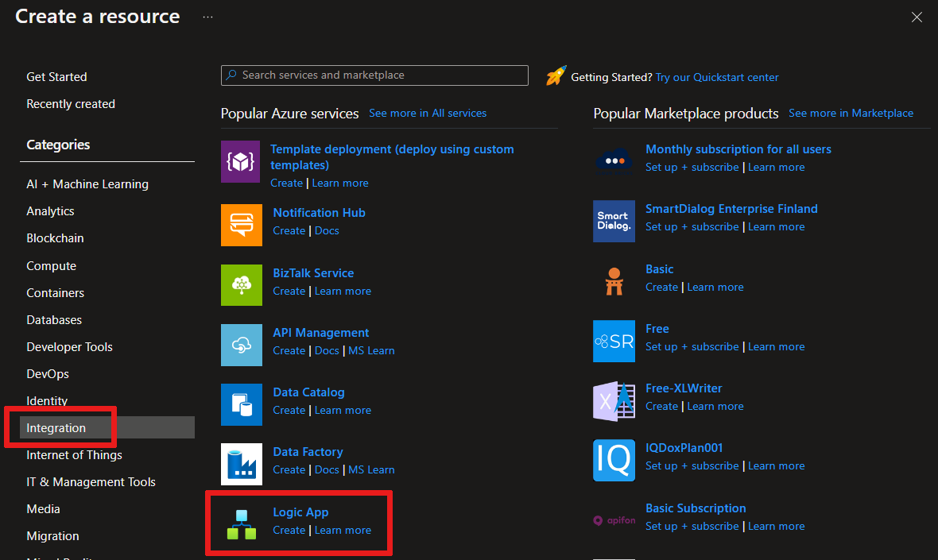Focus the Search services and marketplace field
Viewport: 938px width, 560px height.
coord(374,75)
